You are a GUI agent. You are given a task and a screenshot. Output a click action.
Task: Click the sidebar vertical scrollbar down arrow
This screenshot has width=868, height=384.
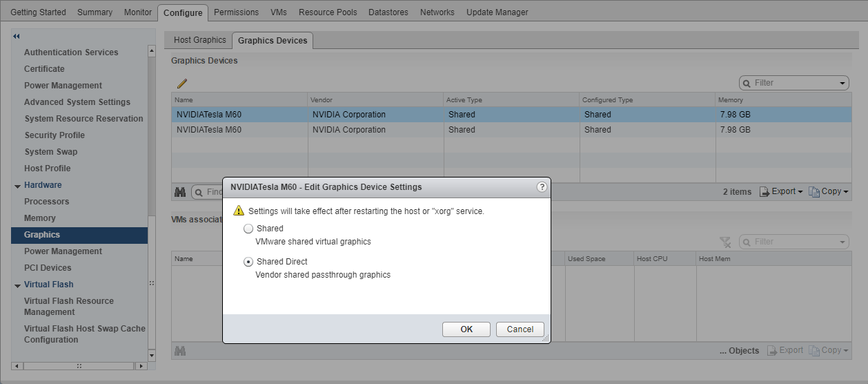(152, 355)
